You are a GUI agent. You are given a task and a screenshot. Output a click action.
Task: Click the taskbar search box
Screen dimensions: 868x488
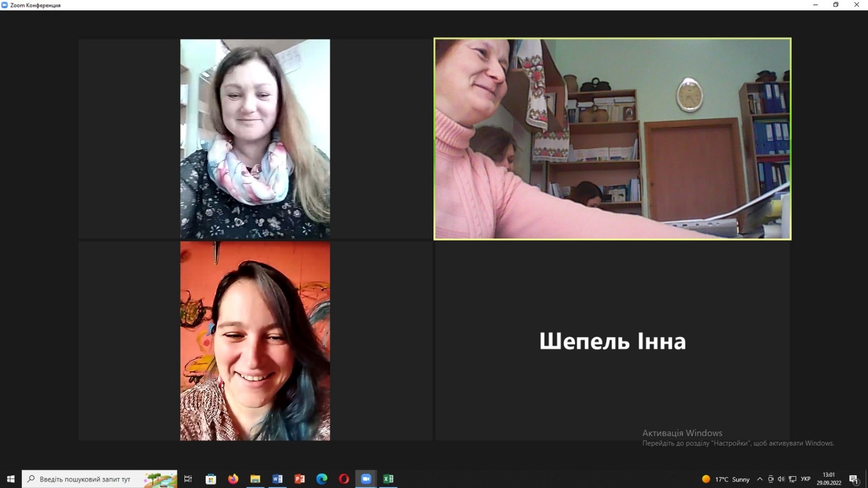click(x=100, y=479)
